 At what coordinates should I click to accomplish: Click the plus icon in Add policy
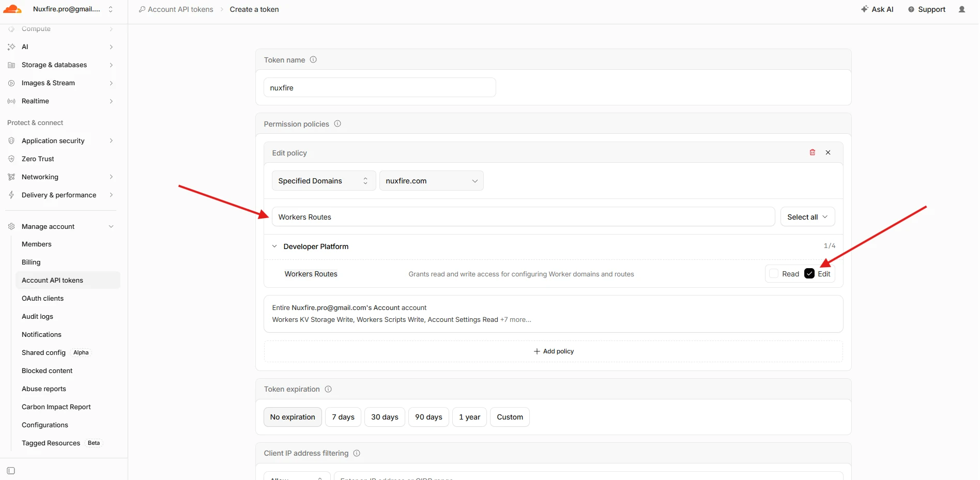pyautogui.click(x=537, y=351)
